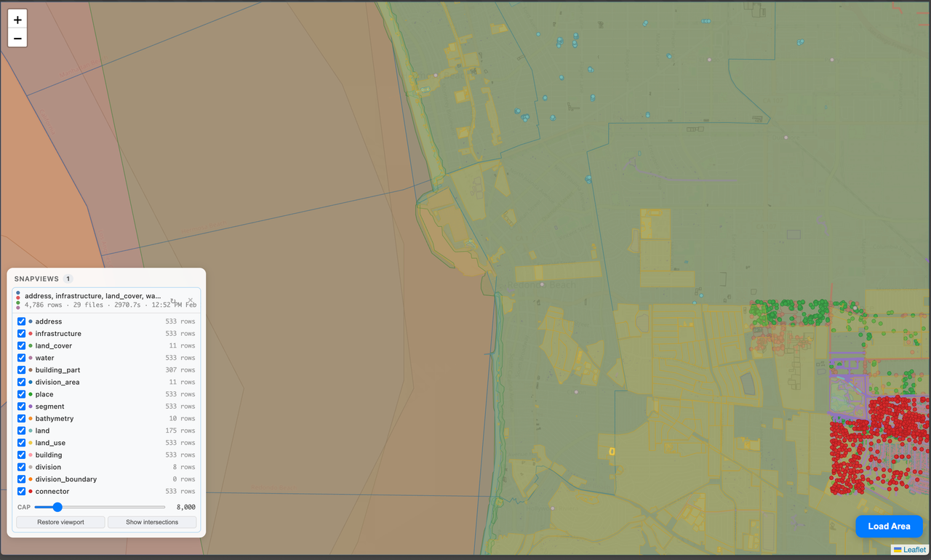Click Load Area button

tap(889, 526)
